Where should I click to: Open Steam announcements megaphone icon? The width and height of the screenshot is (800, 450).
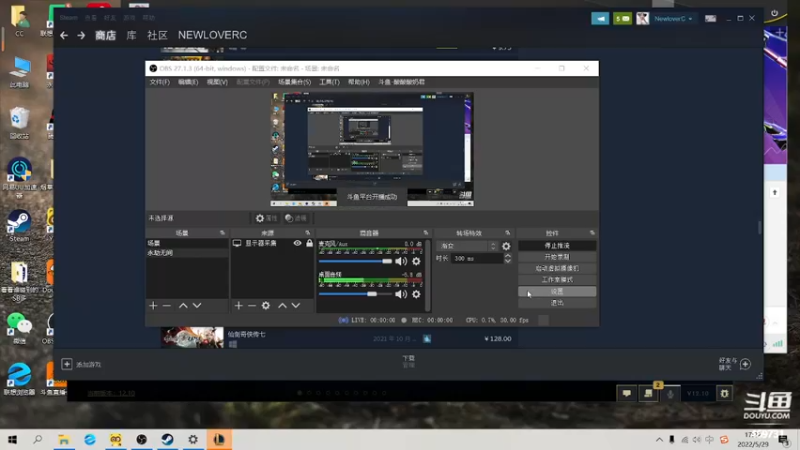[x=600, y=19]
